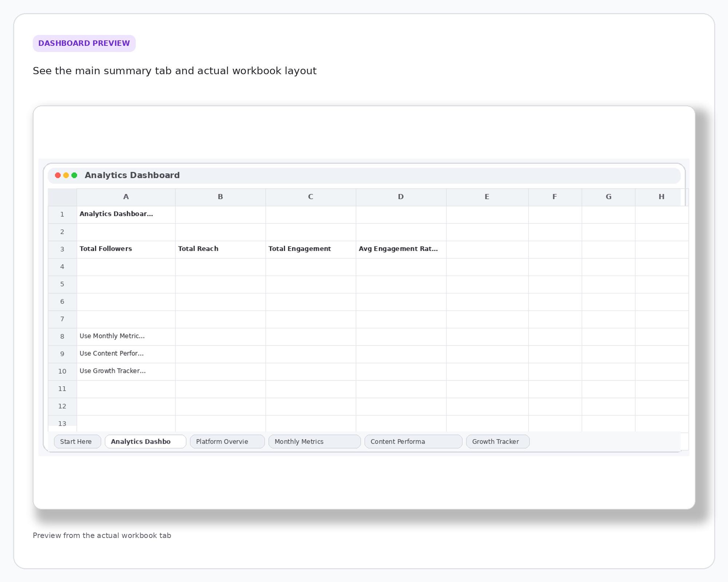The width and height of the screenshot is (728, 582).
Task: Select row 1 header
Action: click(62, 215)
